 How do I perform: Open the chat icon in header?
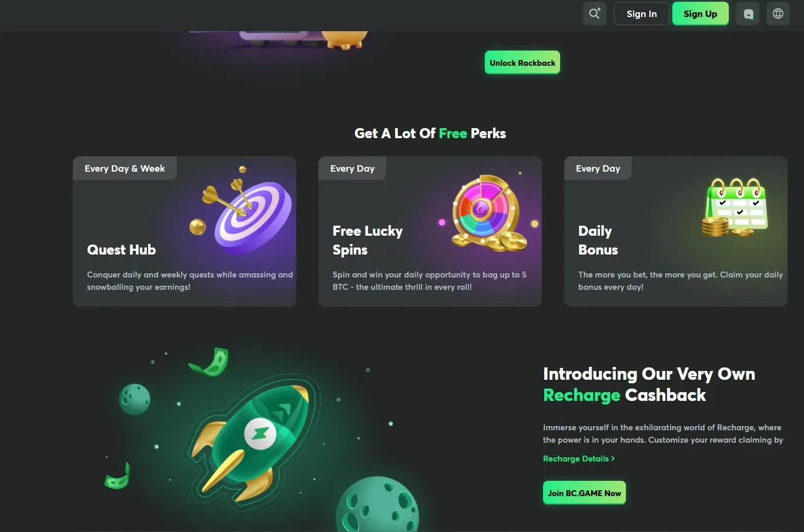click(x=748, y=14)
